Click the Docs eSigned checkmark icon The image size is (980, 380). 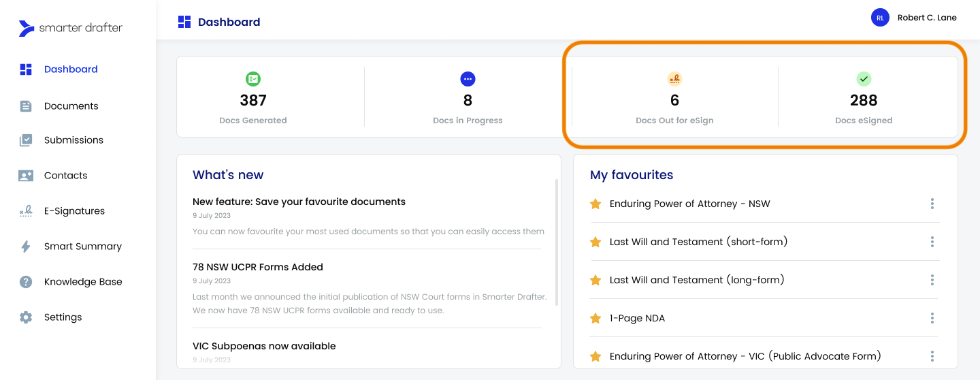(864, 79)
